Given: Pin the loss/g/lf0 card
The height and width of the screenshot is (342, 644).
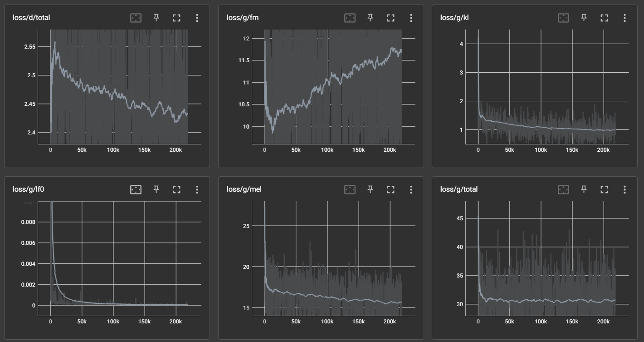Looking at the screenshot, I should [x=156, y=189].
